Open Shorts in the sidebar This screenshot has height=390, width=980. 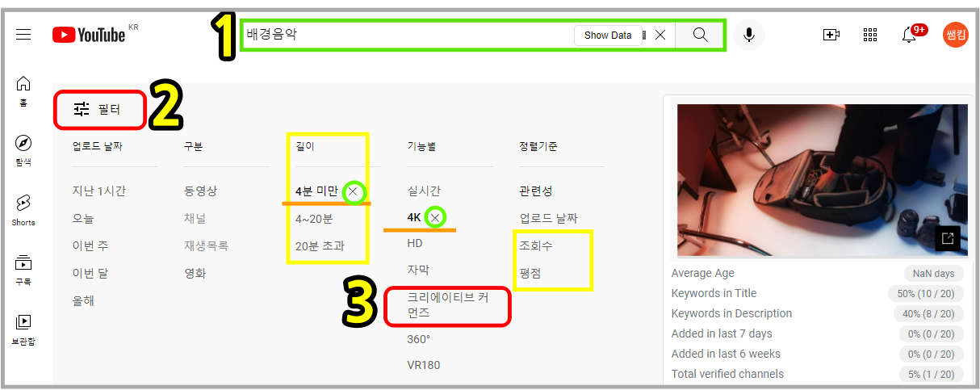tap(23, 209)
